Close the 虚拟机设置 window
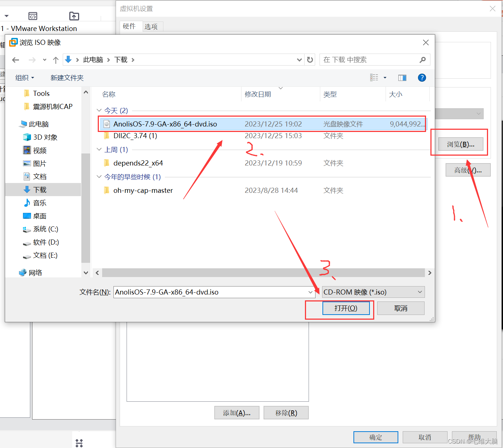 point(492,9)
